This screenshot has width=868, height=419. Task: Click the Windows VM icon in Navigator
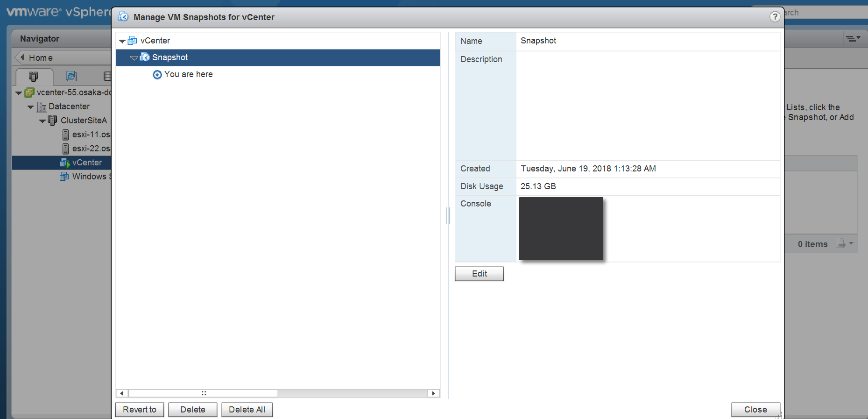point(64,177)
